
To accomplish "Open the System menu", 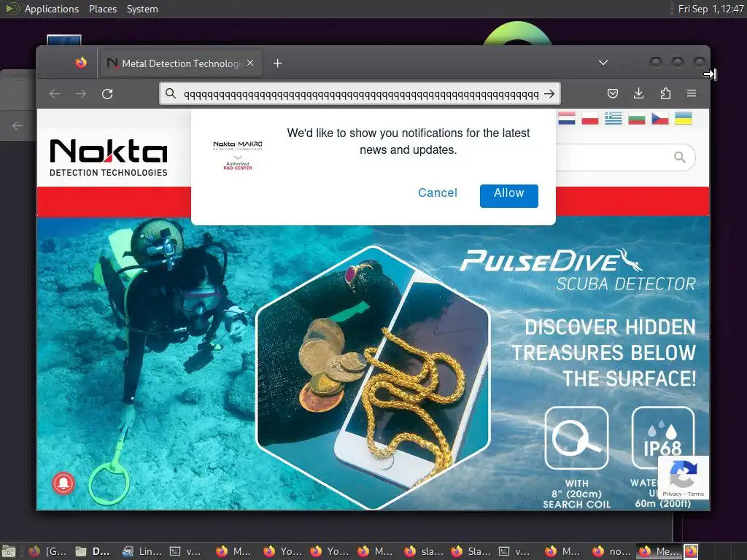I will pyautogui.click(x=142, y=9).
